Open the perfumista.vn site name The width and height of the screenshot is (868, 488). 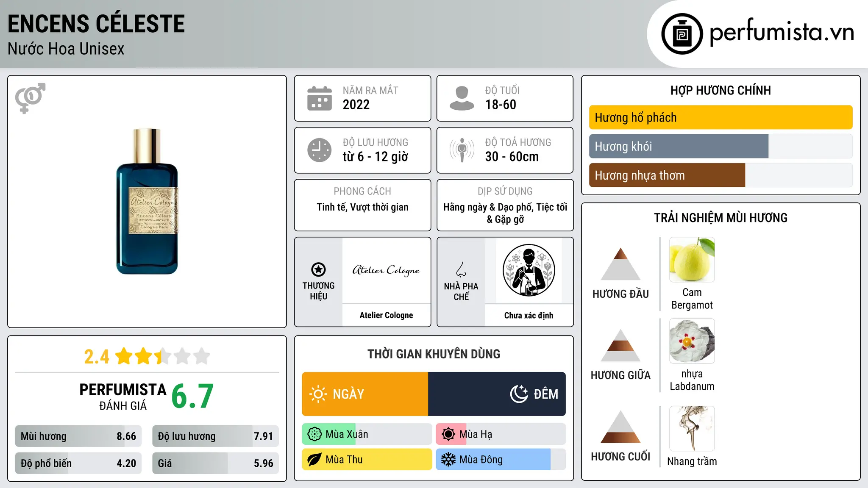coord(782,32)
